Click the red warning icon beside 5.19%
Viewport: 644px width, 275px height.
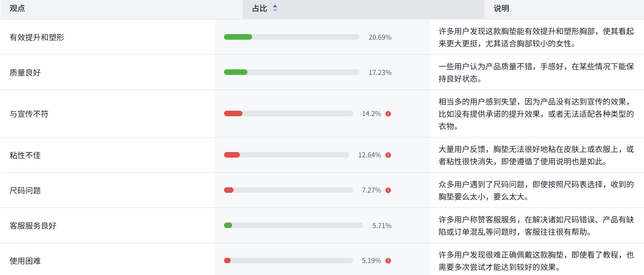point(388,261)
